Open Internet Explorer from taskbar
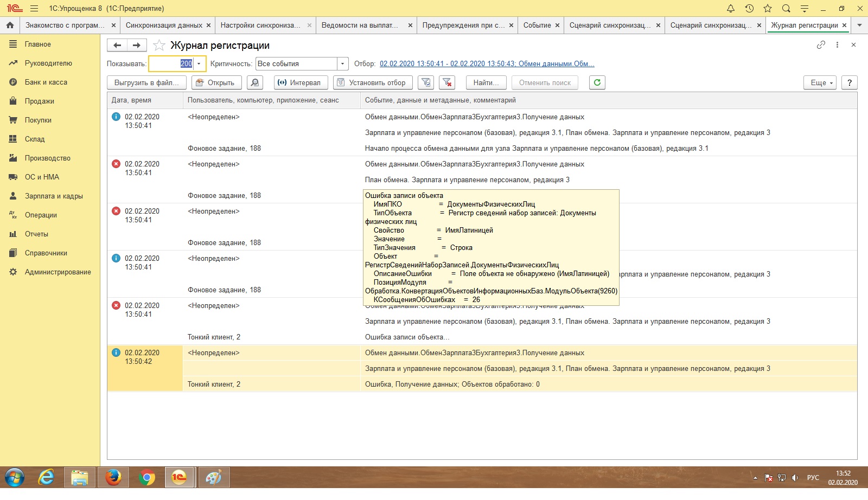868x500 pixels. [46, 478]
